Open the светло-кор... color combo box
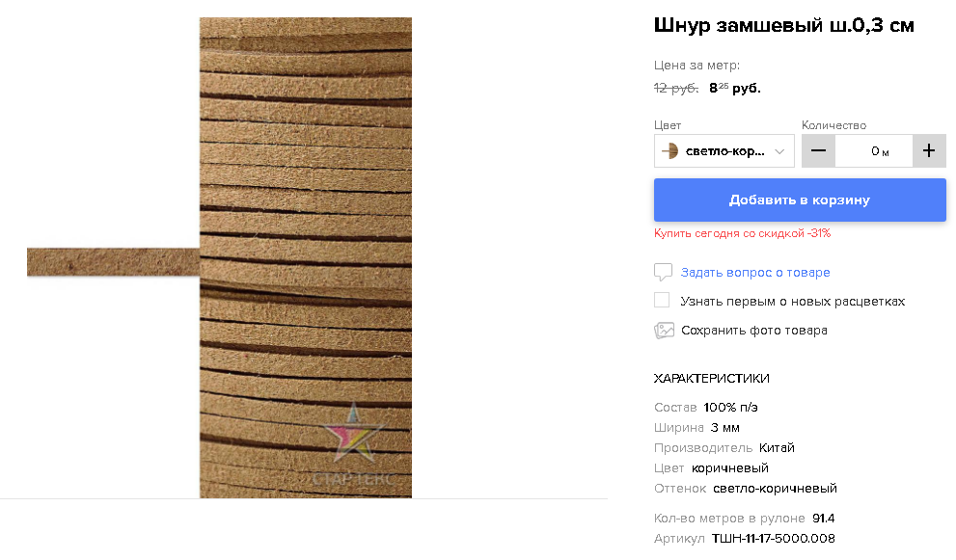Viewport: 956px width, 560px height. coord(724,150)
